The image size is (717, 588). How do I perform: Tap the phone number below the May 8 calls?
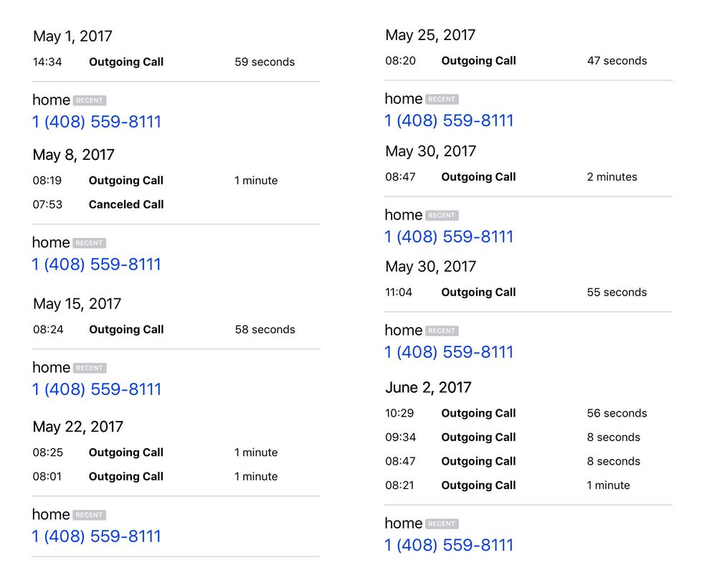click(97, 265)
